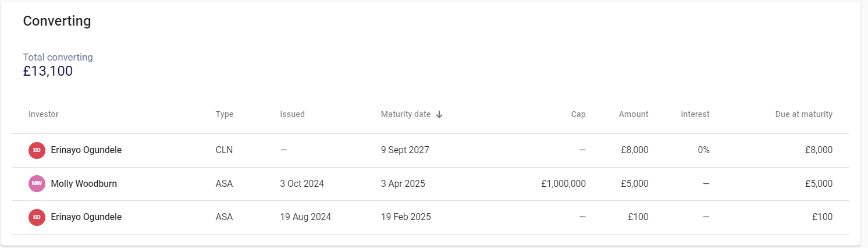Click the EO avatar in the CLN row
Screen dimensions: 868x248
[x=37, y=150]
